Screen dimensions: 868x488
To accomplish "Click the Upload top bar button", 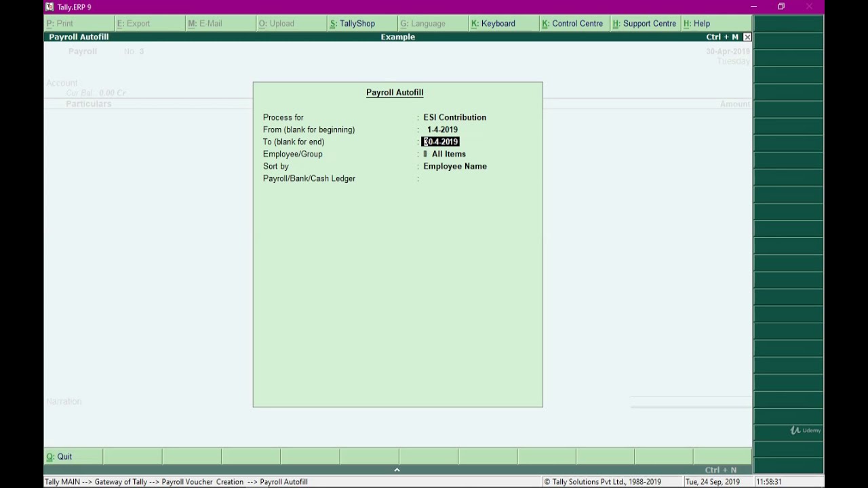I will (290, 24).
